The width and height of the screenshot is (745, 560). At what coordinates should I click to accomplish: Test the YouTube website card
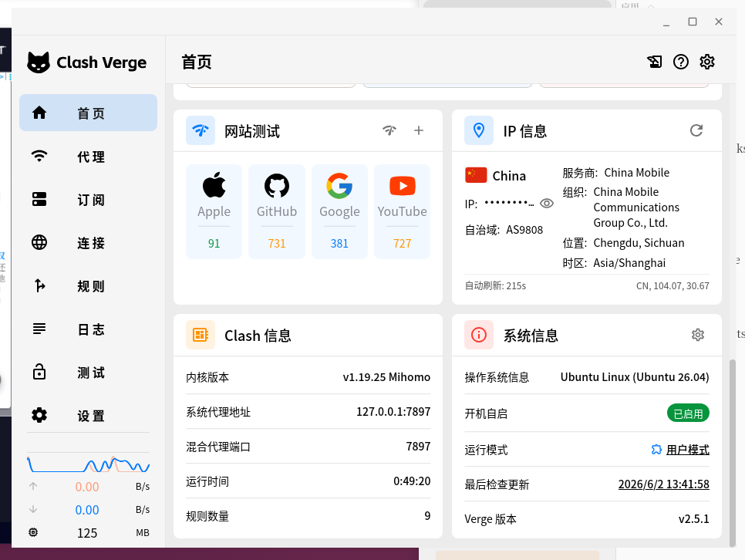402,211
